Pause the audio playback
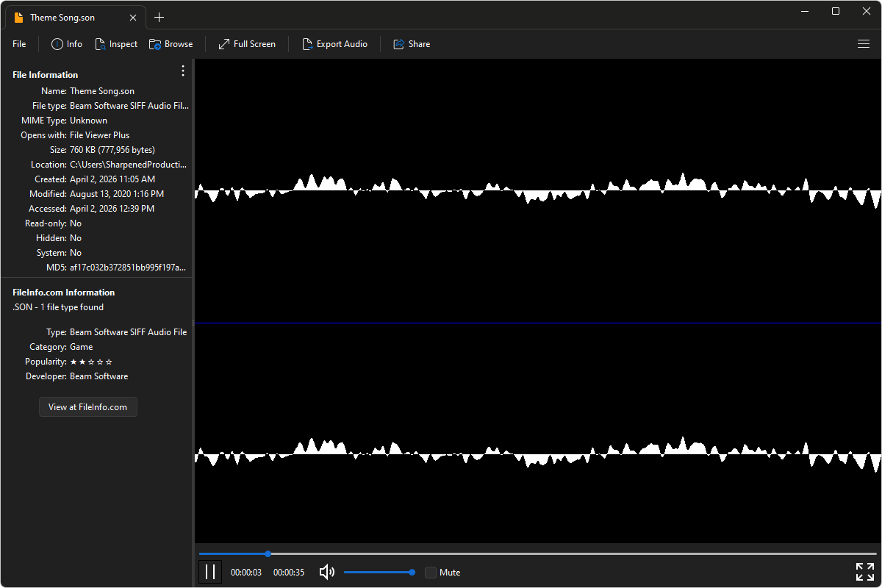The width and height of the screenshot is (882, 588). 210,572
